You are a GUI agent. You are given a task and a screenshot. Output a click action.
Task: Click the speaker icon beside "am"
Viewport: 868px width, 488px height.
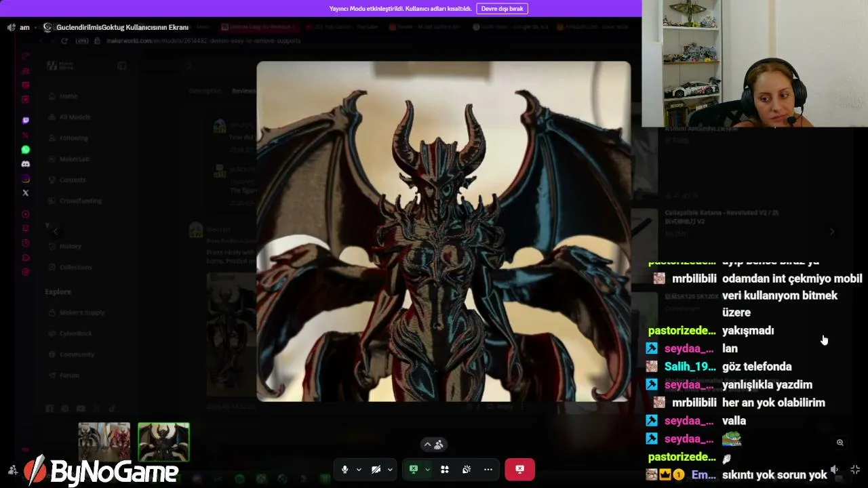pyautogui.click(x=11, y=27)
